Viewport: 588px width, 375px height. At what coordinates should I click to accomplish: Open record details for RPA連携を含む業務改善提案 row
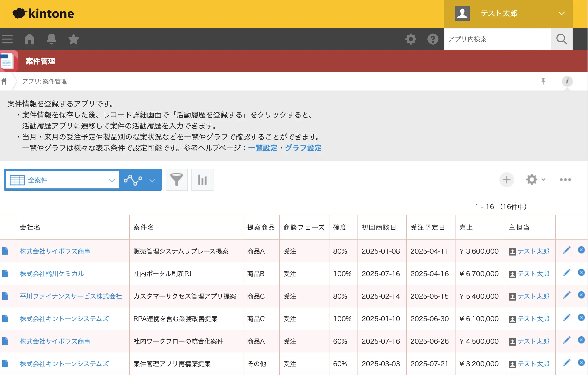pyautogui.click(x=5, y=318)
